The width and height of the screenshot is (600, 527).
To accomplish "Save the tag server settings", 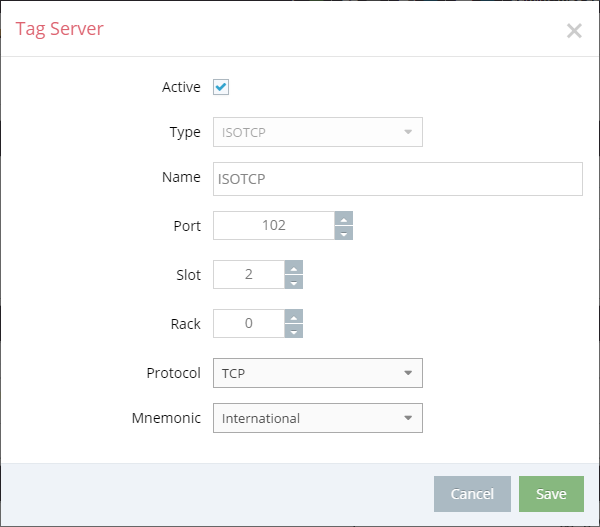I will (x=551, y=494).
